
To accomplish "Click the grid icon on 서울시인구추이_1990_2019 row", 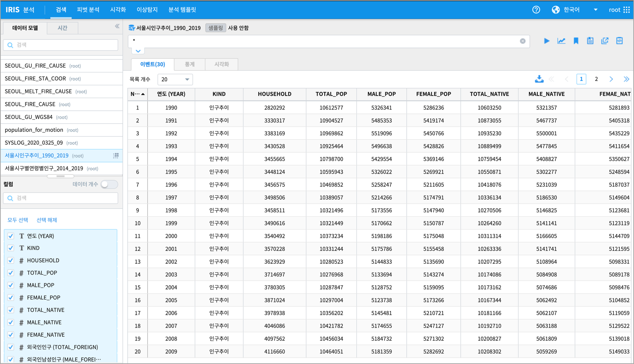I will (116, 156).
